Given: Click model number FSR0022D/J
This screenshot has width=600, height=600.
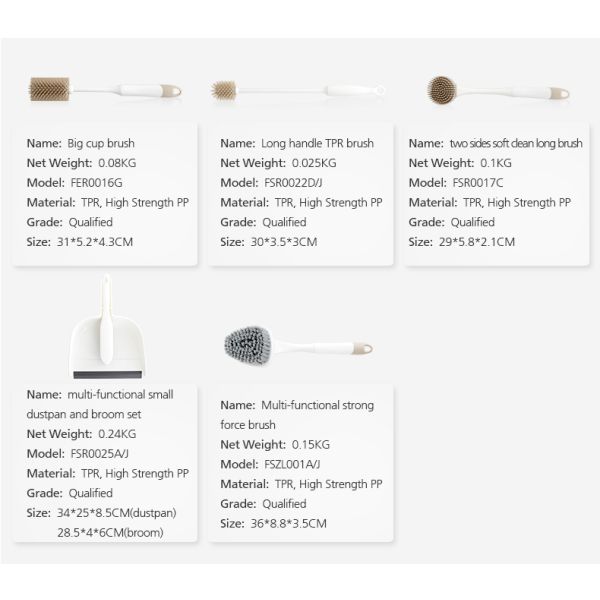Looking at the screenshot, I should click(x=293, y=182).
